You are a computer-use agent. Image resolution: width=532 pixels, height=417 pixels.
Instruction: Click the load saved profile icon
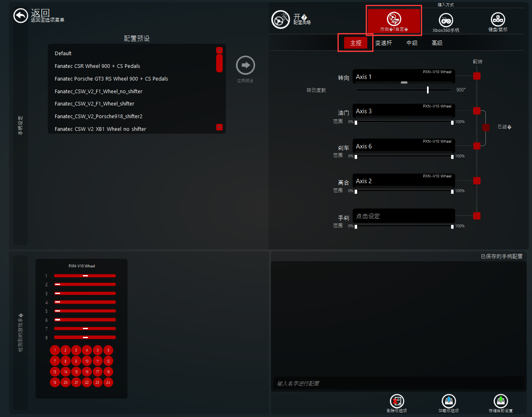click(449, 401)
